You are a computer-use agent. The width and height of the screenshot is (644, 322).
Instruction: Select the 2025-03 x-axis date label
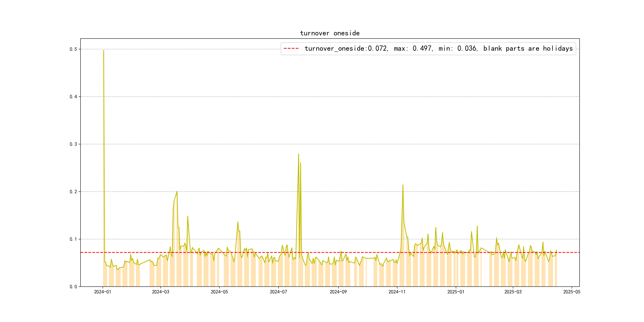(513, 292)
